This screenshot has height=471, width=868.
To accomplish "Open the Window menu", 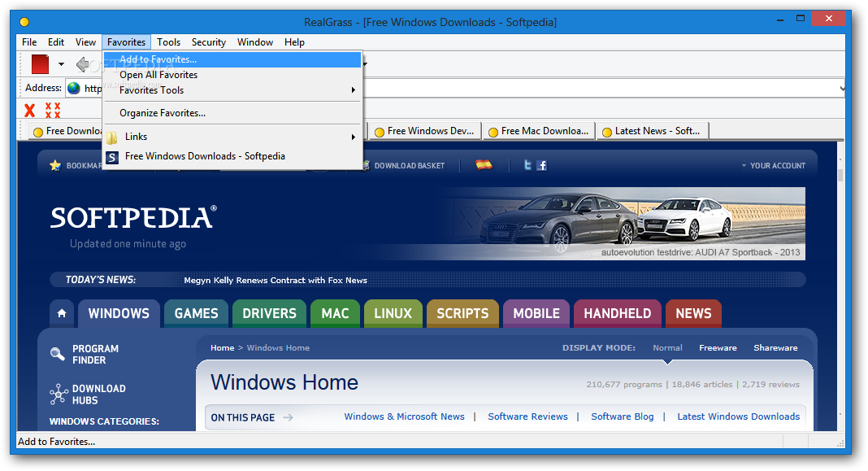I will point(255,42).
